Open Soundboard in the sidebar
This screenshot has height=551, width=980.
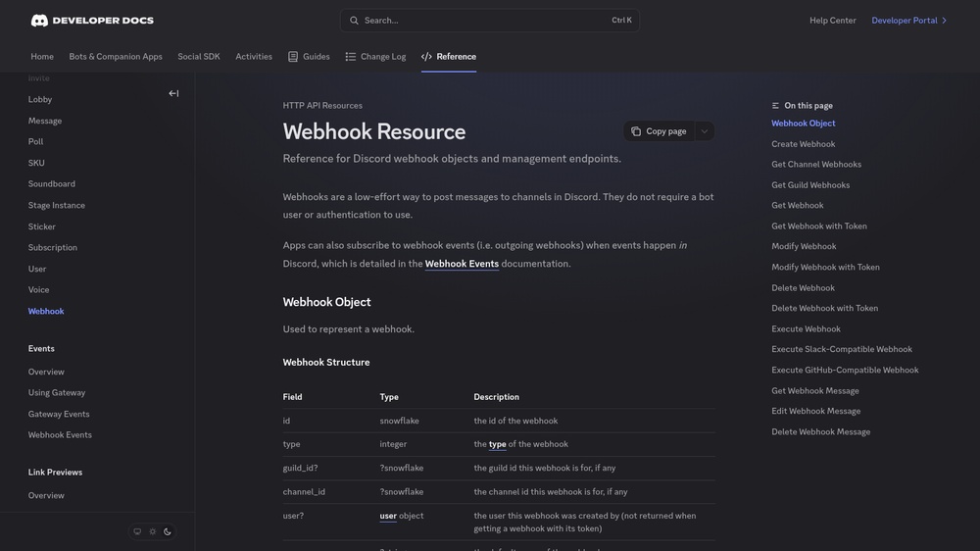[x=51, y=184]
